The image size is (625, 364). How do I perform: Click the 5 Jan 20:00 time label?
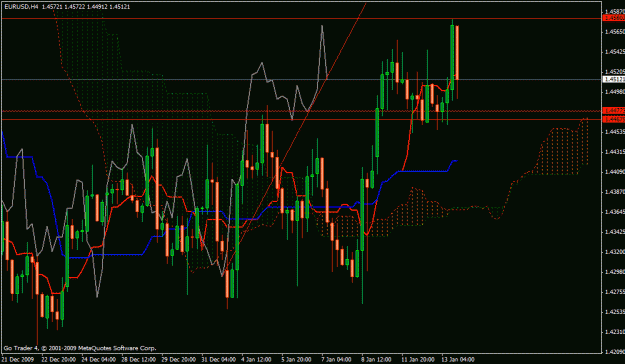[x=297, y=359]
